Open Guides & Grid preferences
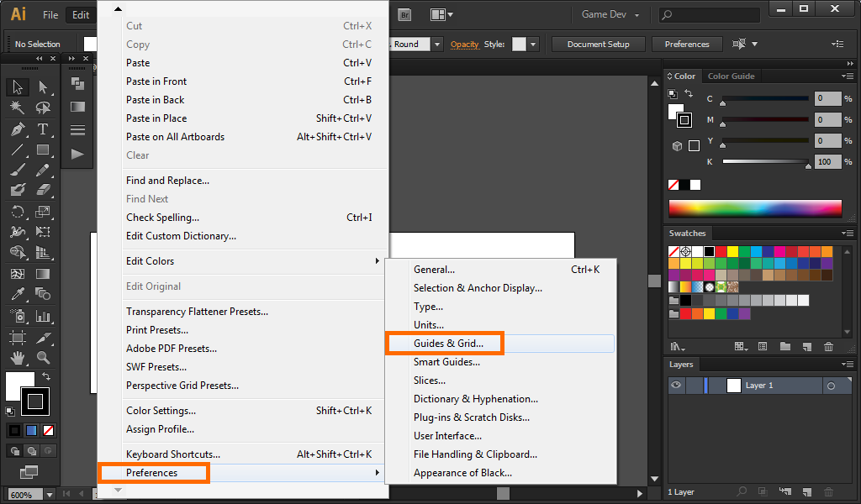 tap(448, 344)
